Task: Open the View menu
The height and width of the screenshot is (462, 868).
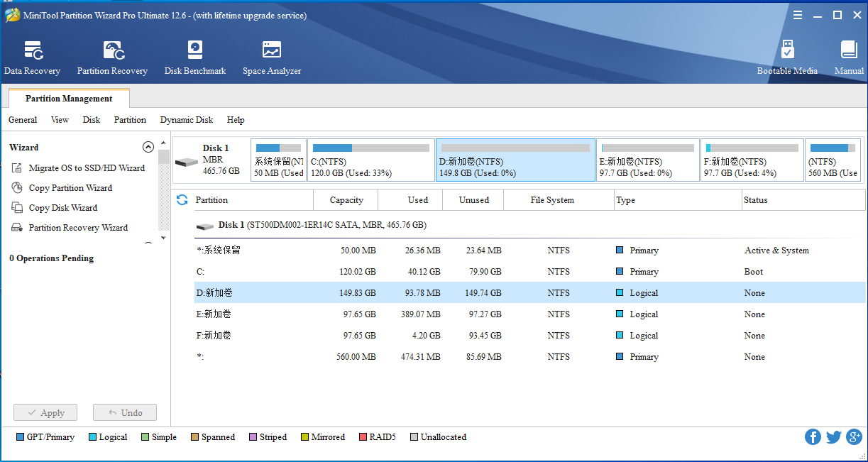Action: pos(60,120)
